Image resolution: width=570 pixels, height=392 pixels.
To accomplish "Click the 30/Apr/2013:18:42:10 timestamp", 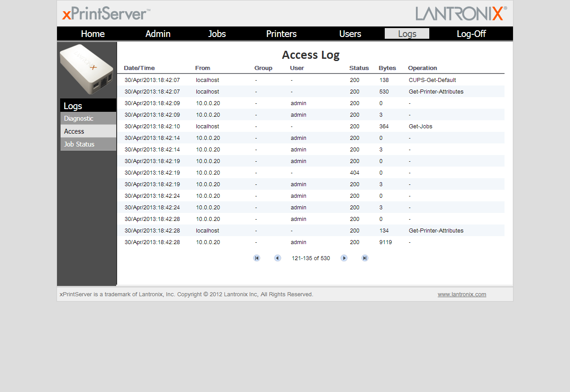I will (152, 127).
